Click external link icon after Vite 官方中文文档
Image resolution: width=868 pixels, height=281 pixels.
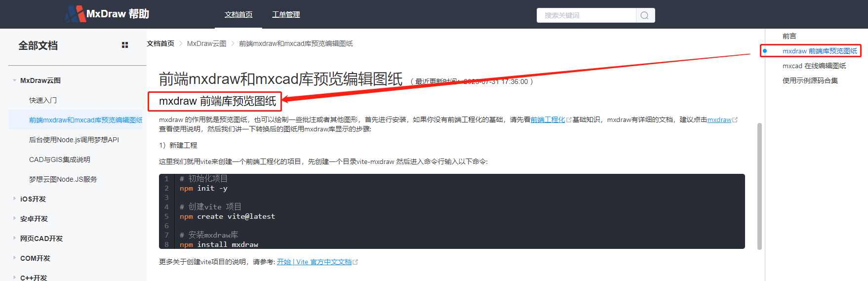tap(355, 262)
